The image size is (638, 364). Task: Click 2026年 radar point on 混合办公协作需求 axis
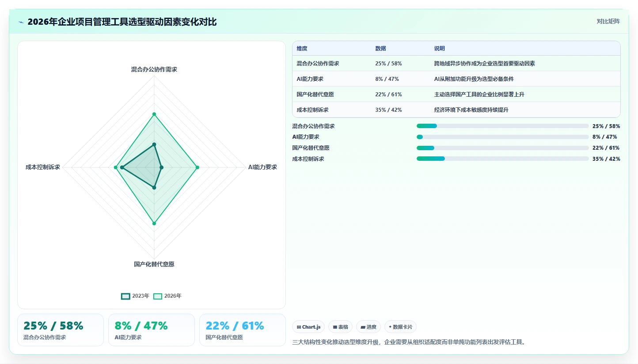154,114
